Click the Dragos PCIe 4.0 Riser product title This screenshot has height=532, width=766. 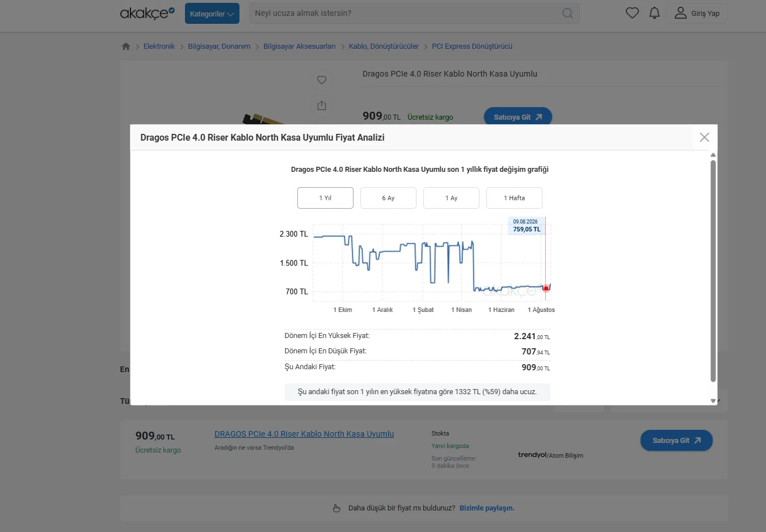click(450, 74)
